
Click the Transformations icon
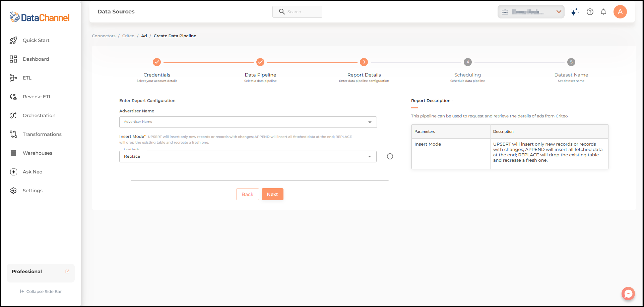click(13, 134)
